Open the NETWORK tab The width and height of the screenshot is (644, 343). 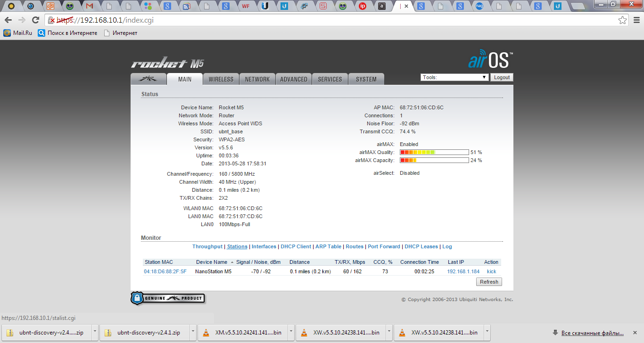click(x=257, y=79)
